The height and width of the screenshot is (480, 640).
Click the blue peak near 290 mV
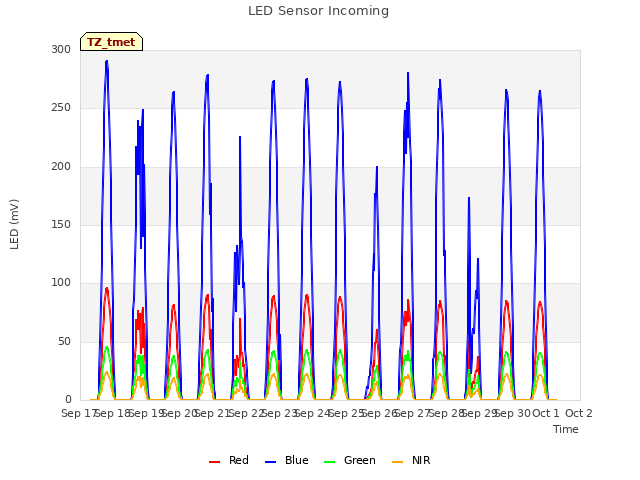pos(107,61)
